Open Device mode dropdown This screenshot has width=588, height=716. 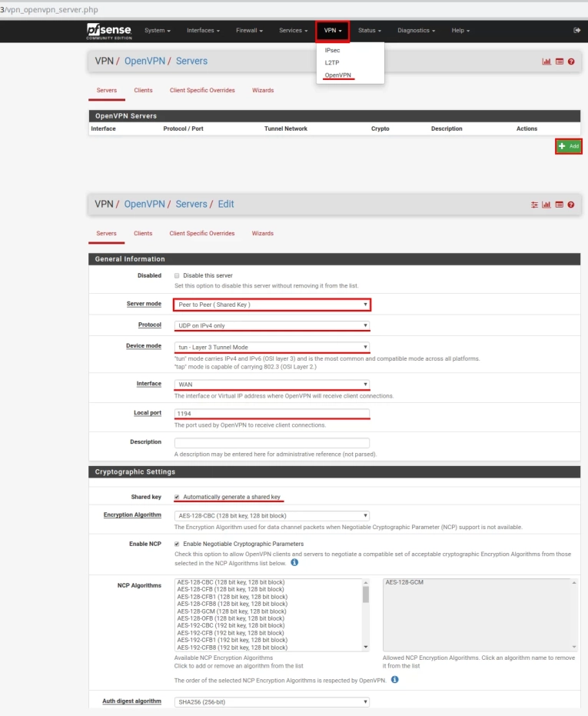pyautogui.click(x=272, y=347)
